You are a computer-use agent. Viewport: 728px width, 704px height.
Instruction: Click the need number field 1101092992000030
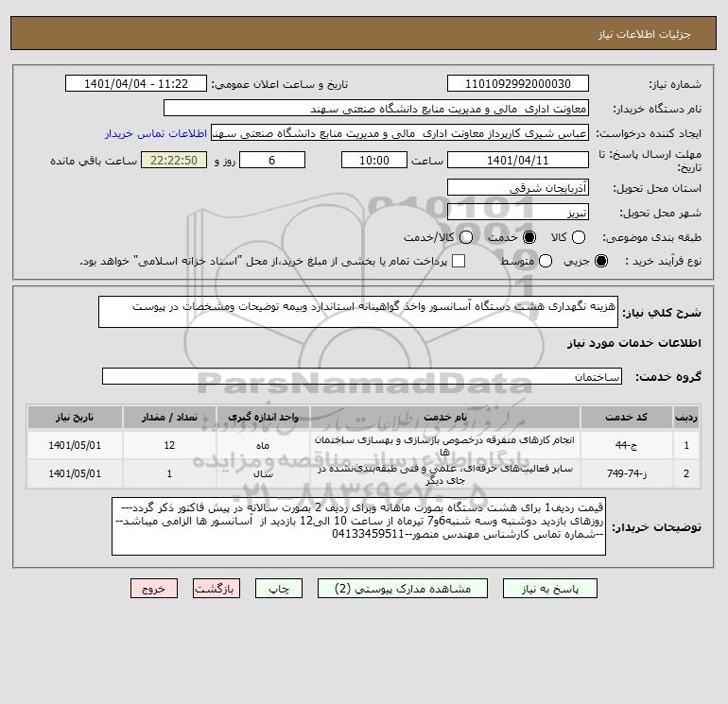point(518,83)
